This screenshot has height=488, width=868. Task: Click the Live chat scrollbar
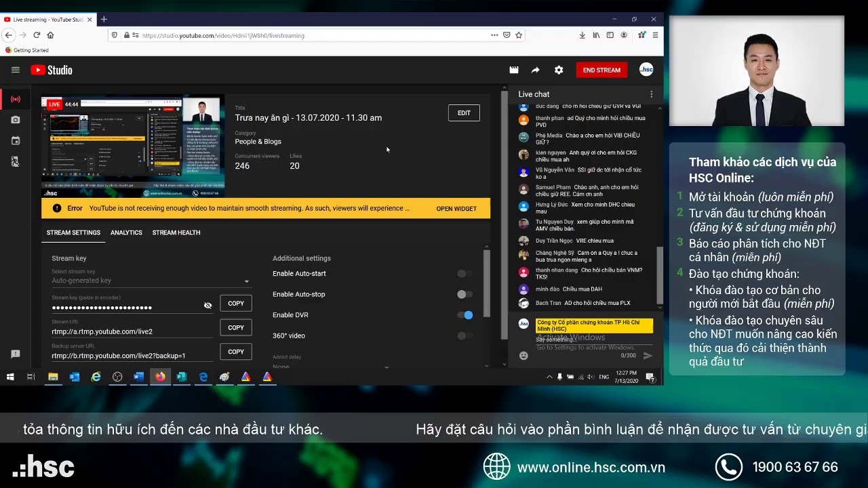[x=660, y=277]
